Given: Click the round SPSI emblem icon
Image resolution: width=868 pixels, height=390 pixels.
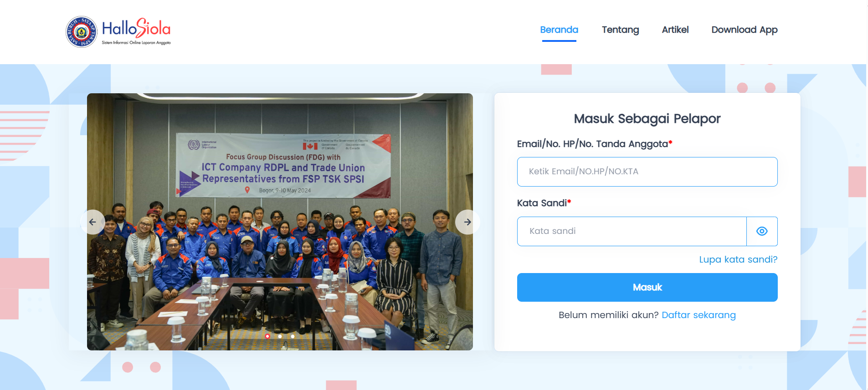Looking at the screenshot, I should click(x=82, y=32).
